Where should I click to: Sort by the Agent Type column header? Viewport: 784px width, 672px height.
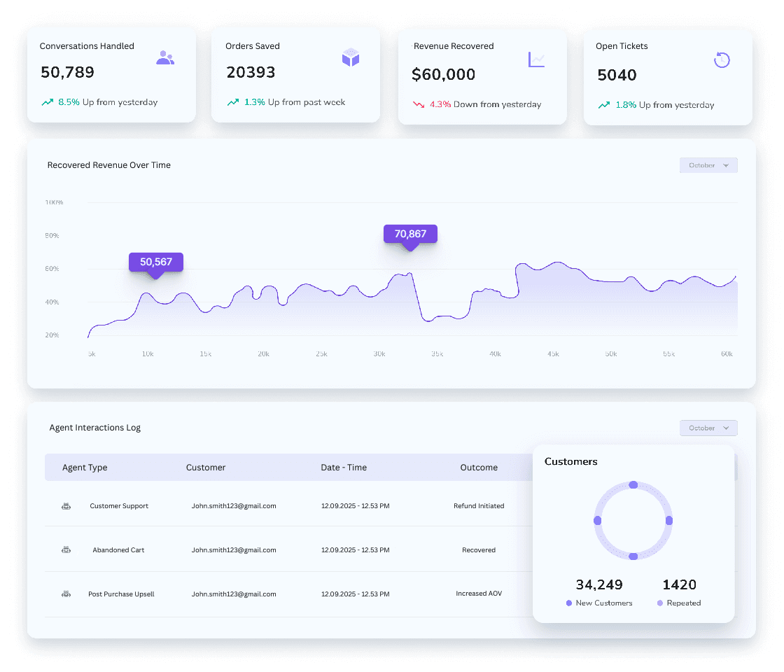pyautogui.click(x=85, y=467)
